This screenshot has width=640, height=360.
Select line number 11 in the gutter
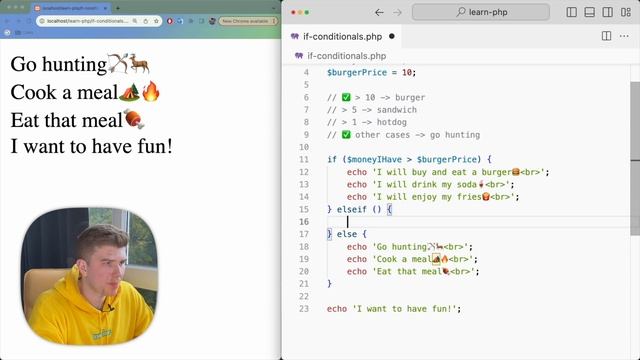pyautogui.click(x=304, y=160)
